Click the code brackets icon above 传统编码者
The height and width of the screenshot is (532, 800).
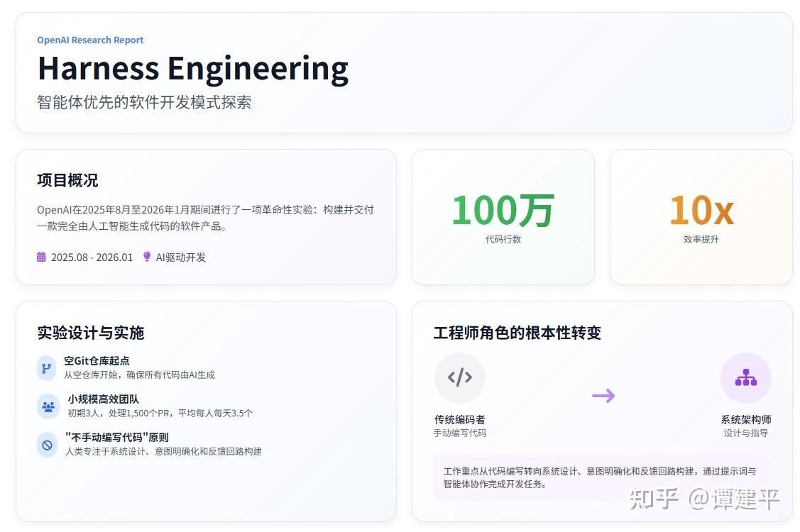(460, 378)
